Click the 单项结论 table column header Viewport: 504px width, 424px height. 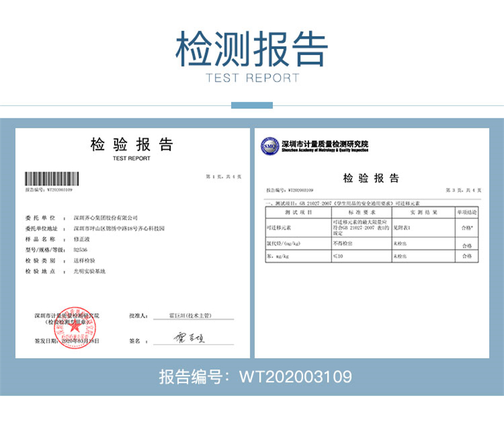pos(466,212)
